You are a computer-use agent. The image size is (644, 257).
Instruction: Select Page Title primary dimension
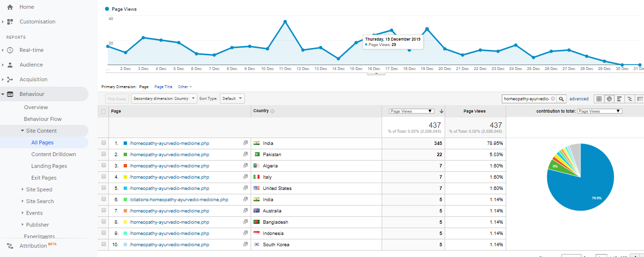[x=163, y=87]
